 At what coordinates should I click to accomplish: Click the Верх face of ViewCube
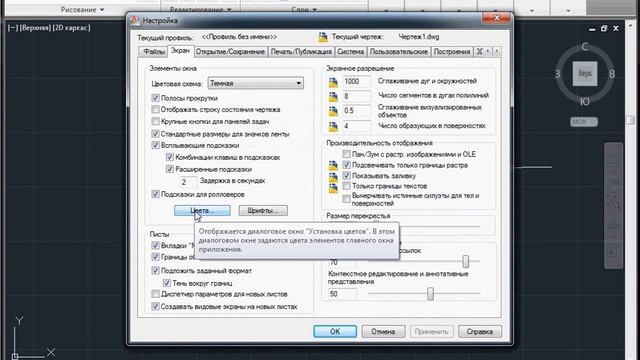coord(585,73)
